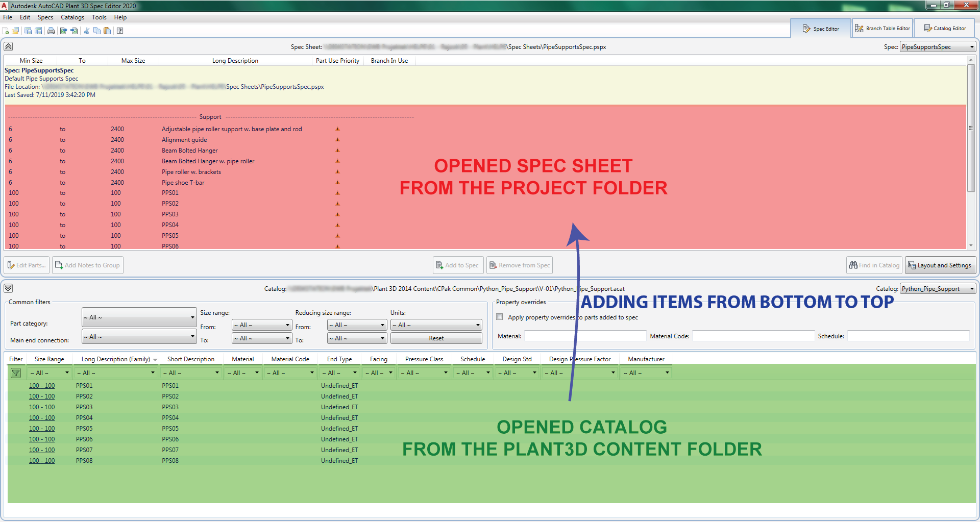Screen dimensions: 980x522
Task: Click spec sheet scrollbar down arrow
Action: [971, 245]
